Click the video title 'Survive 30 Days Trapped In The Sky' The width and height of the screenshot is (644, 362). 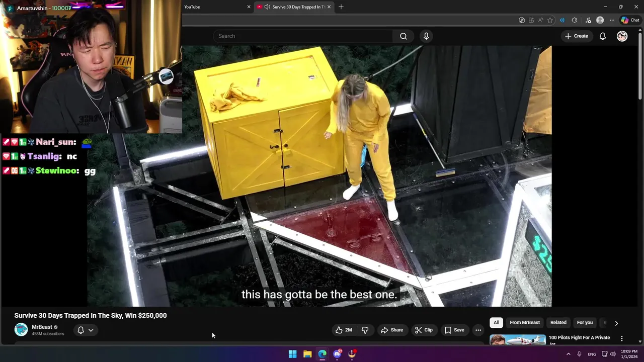(91, 315)
